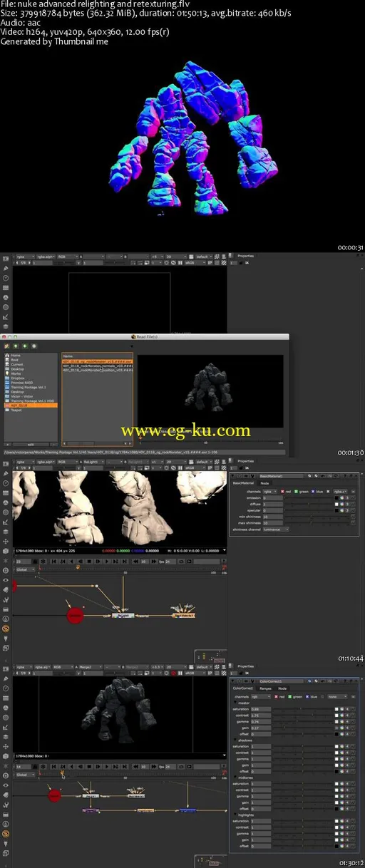Adjust the BasicMaterial emission slider
The height and width of the screenshot is (868, 365).
(307, 498)
